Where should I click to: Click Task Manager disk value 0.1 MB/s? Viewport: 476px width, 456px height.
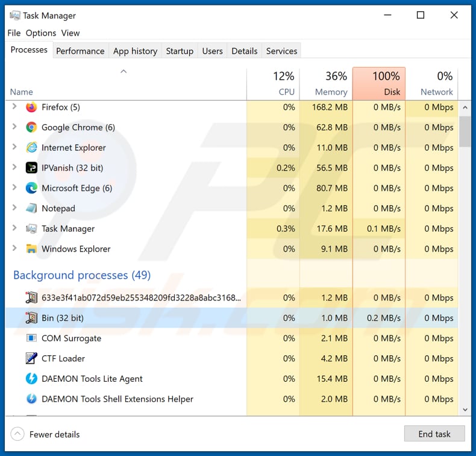pyautogui.click(x=384, y=229)
